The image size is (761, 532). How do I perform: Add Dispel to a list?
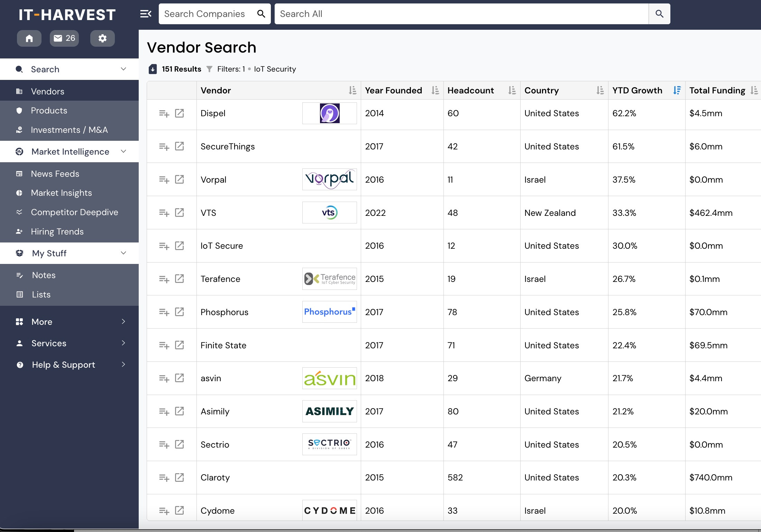click(164, 113)
